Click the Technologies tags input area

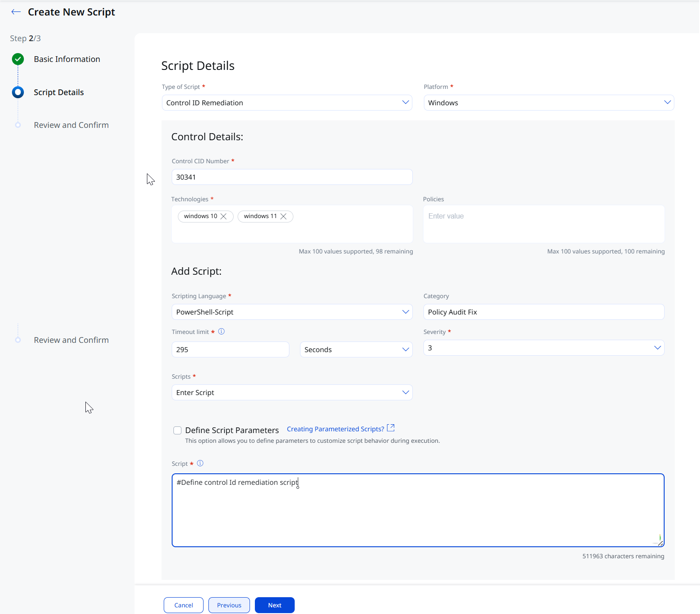click(x=292, y=224)
